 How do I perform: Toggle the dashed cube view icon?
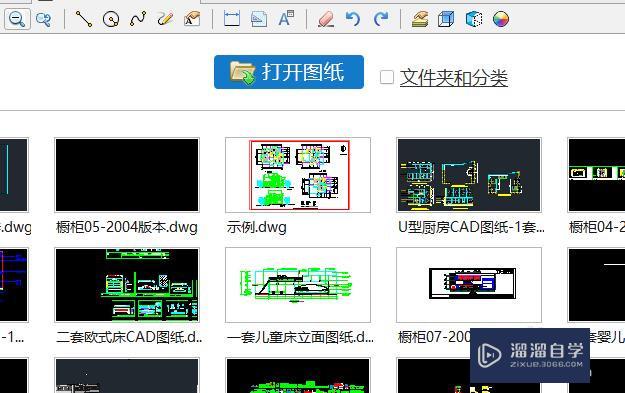click(474, 19)
